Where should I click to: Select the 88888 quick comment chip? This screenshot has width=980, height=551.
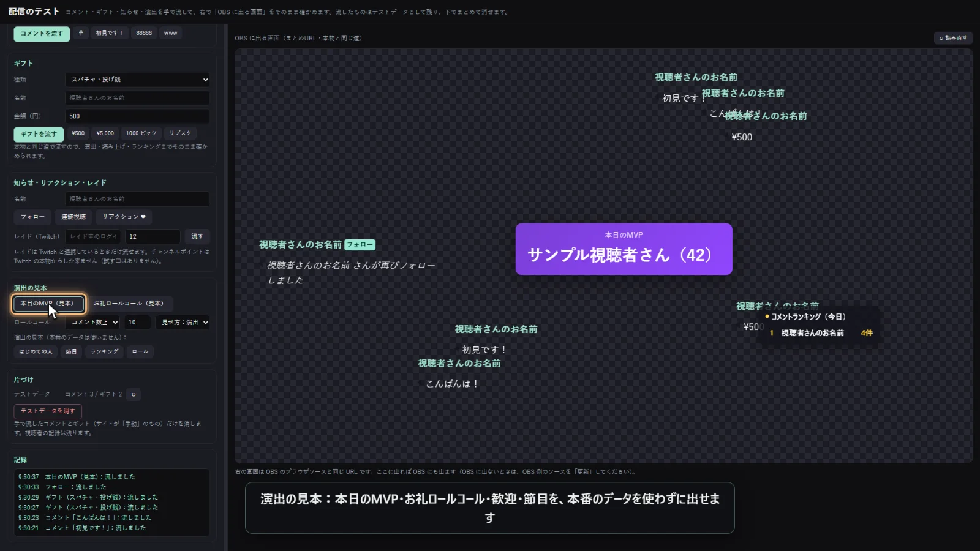[x=144, y=33]
